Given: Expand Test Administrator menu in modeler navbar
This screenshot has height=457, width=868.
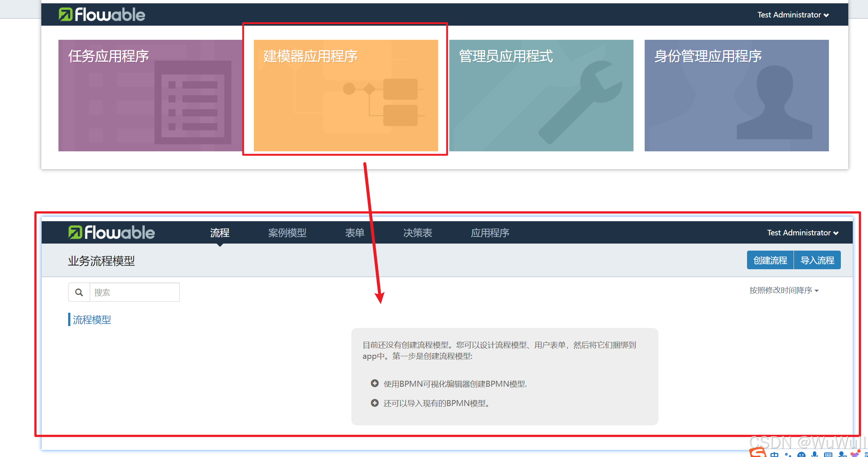Looking at the screenshot, I should pos(802,233).
